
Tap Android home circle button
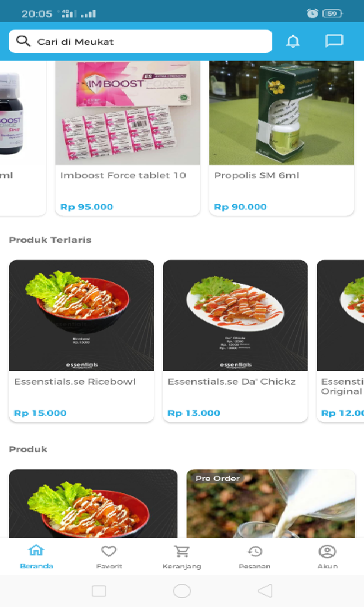tap(182, 591)
